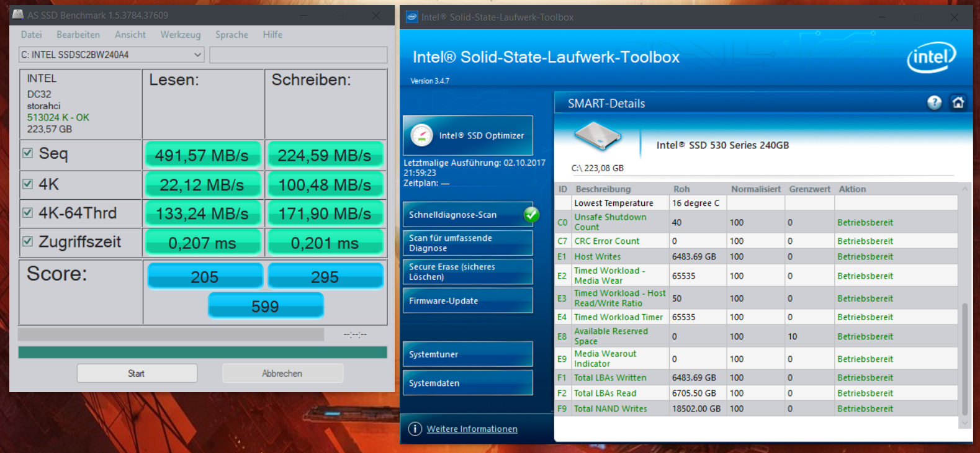This screenshot has width=980, height=453.
Task: Open the Datei menu
Action: (32, 35)
